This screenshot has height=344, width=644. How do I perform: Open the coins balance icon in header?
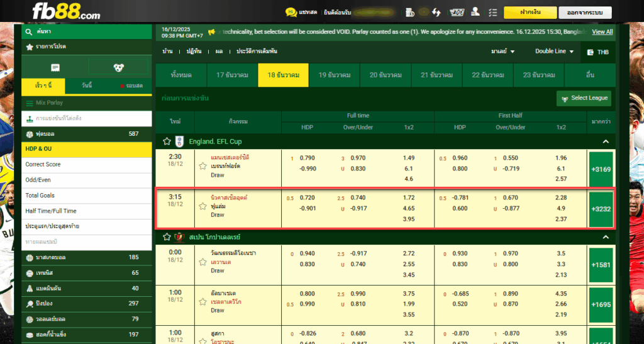pos(409,13)
